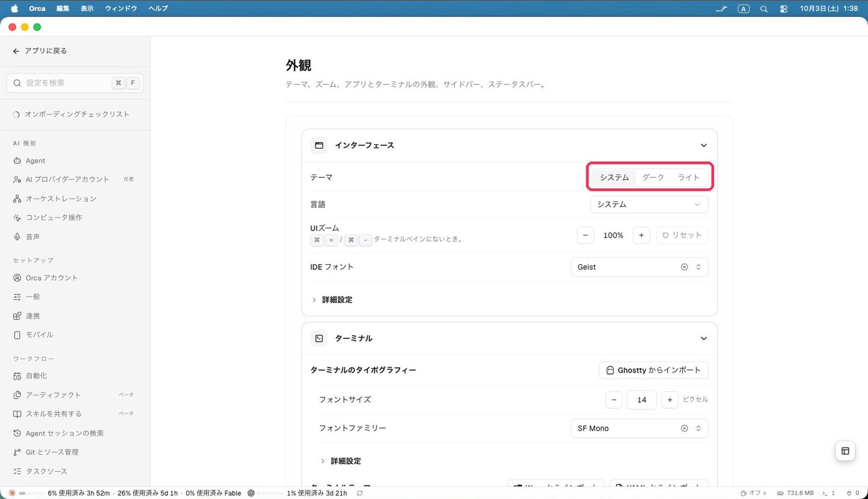Click the Git とソース管理 branch icon

coord(17,452)
